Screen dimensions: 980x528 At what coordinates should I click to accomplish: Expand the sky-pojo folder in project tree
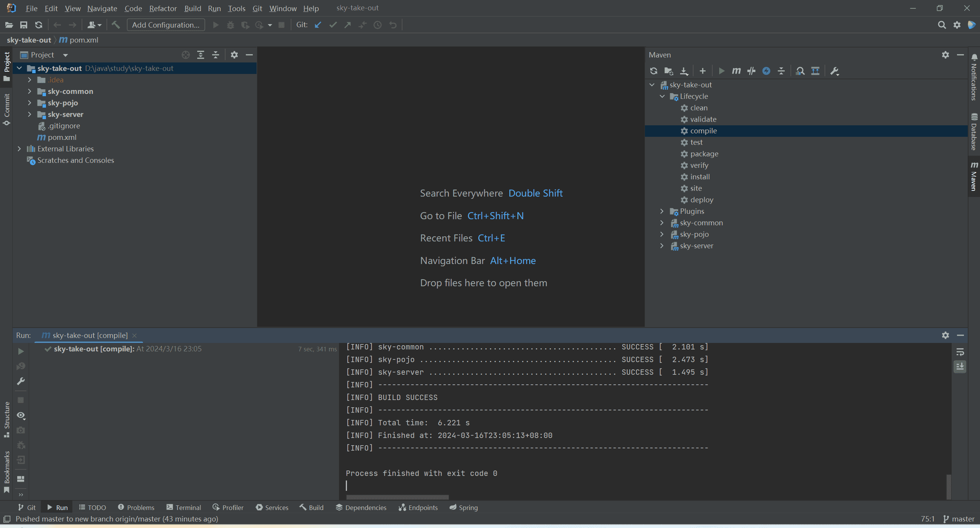(29, 103)
